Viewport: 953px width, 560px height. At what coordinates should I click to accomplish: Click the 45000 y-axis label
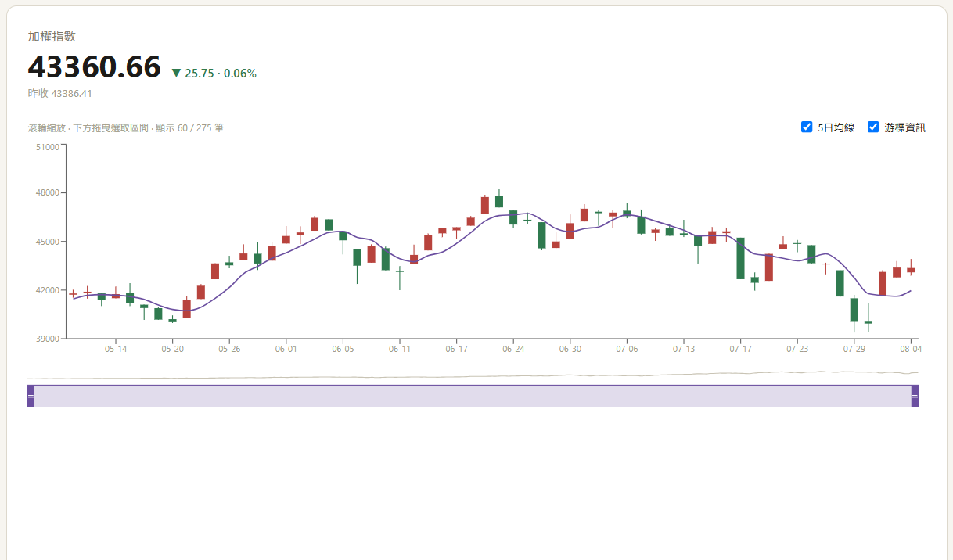click(48, 242)
